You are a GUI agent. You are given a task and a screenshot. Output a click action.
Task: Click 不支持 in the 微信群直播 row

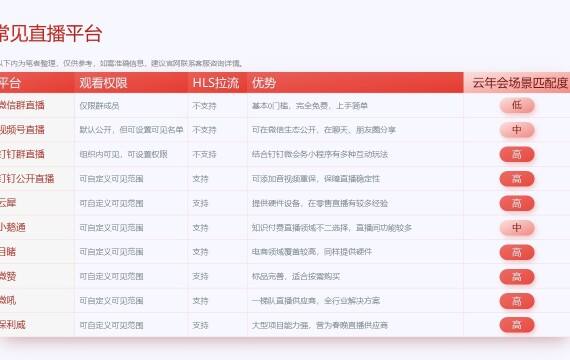point(204,106)
